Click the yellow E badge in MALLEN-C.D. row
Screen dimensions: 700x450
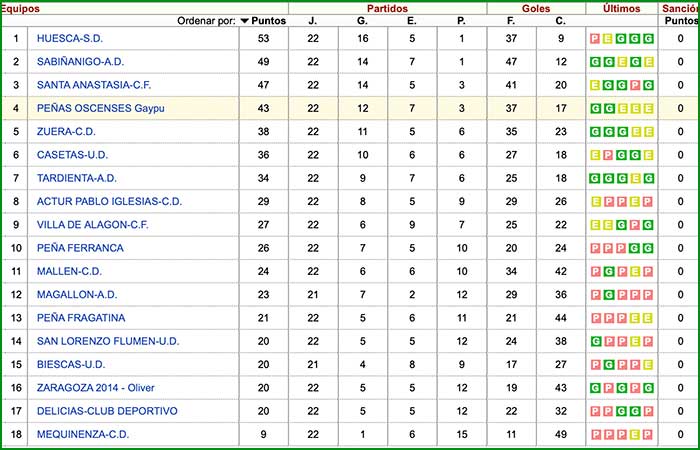point(648,271)
